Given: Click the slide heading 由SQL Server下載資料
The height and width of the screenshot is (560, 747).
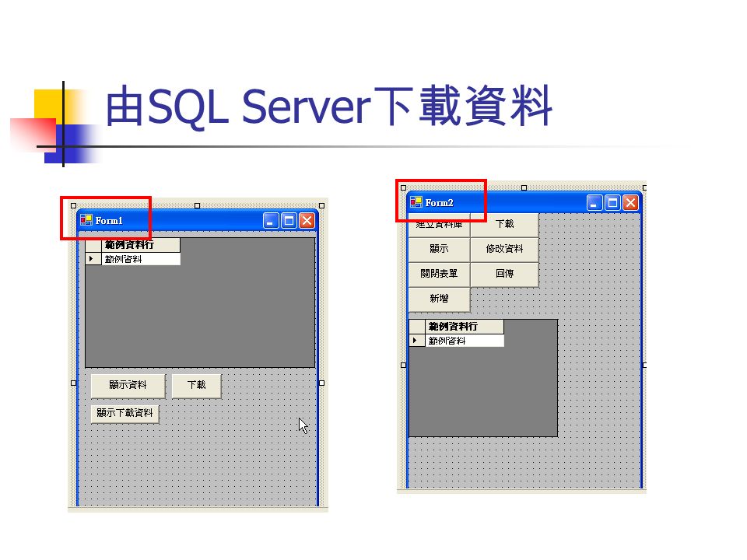Looking at the screenshot, I should pos(328,107).
